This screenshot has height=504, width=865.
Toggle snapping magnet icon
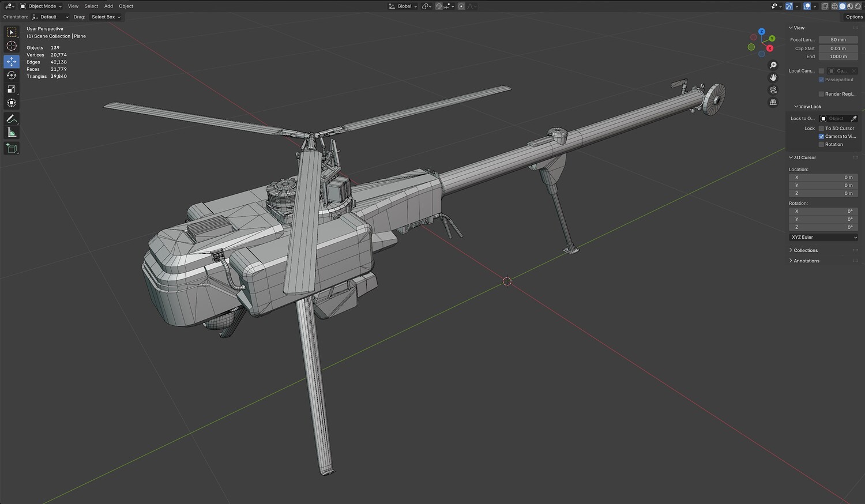click(438, 6)
